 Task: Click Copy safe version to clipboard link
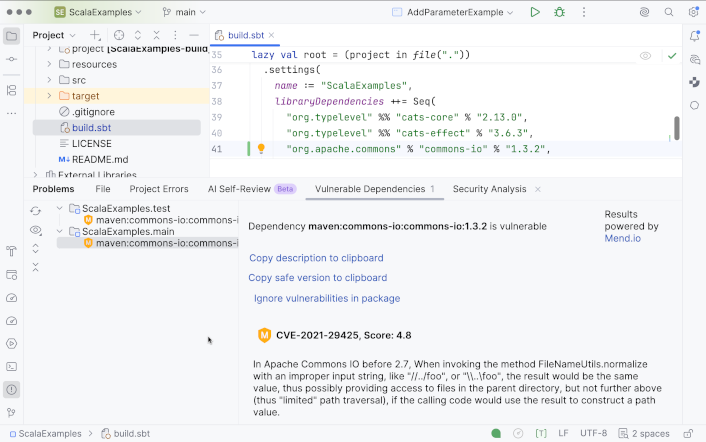click(x=318, y=278)
